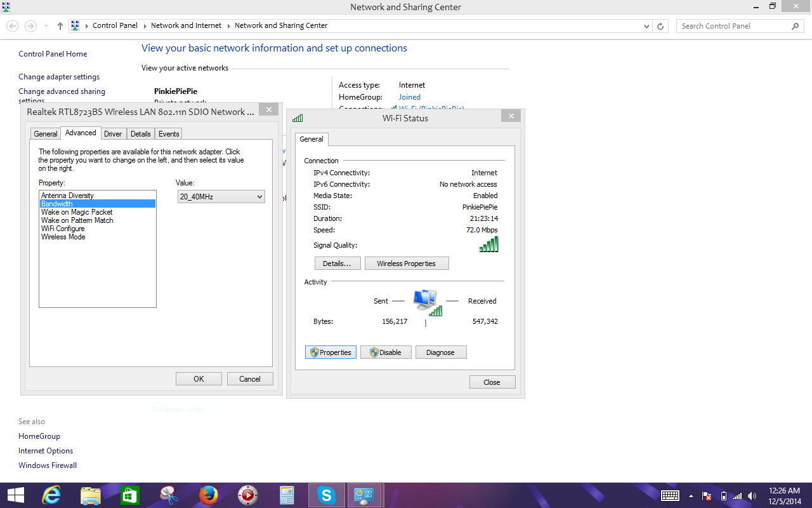
Task: Open Control Panel Home link
Action: [x=53, y=54]
